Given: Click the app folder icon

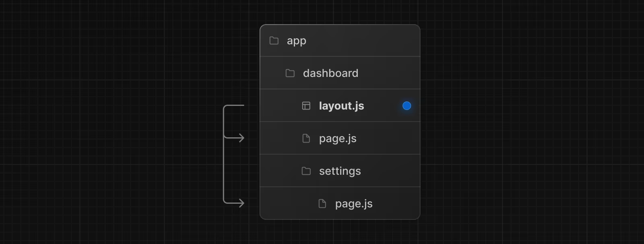Looking at the screenshot, I should click(274, 41).
